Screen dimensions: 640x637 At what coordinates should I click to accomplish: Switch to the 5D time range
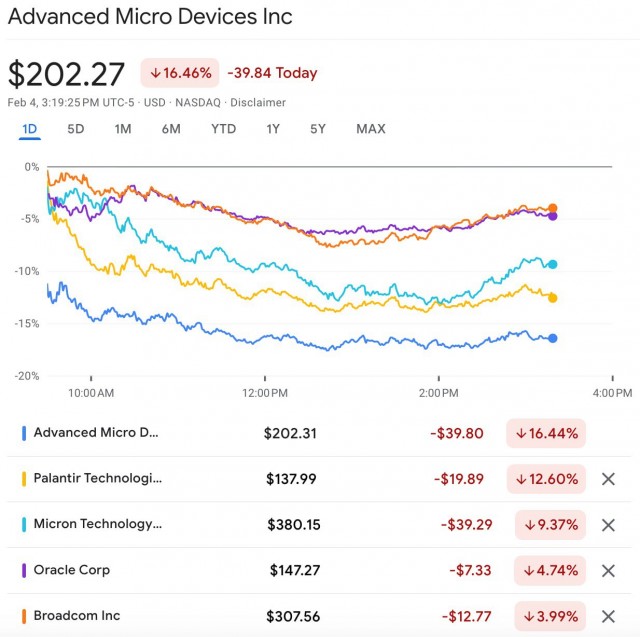point(76,129)
